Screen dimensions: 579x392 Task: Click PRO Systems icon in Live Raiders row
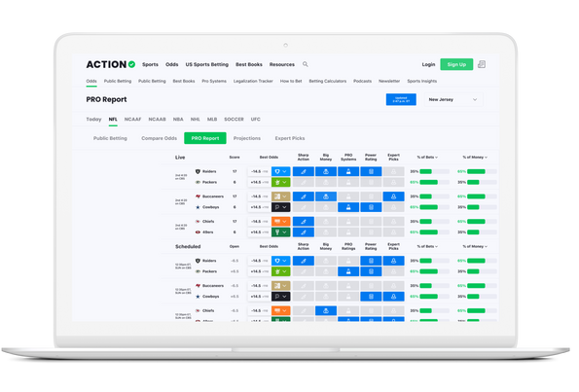coord(348,171)
